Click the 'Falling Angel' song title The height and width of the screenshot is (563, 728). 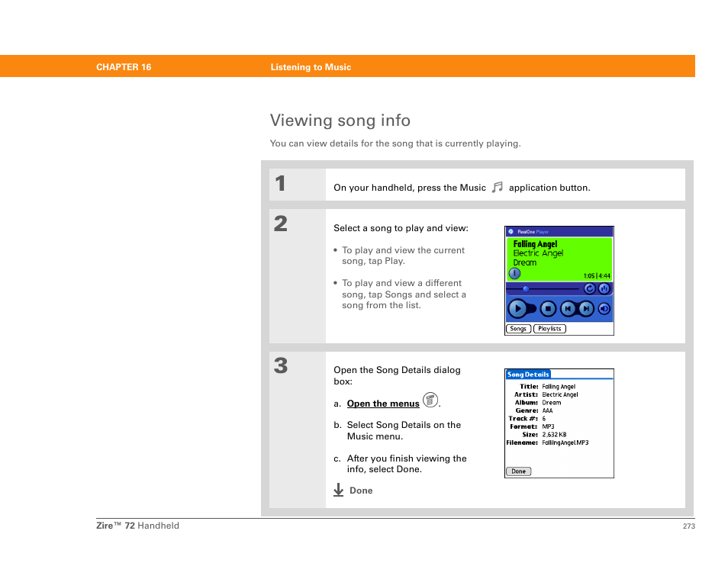(x=535, y=243)
